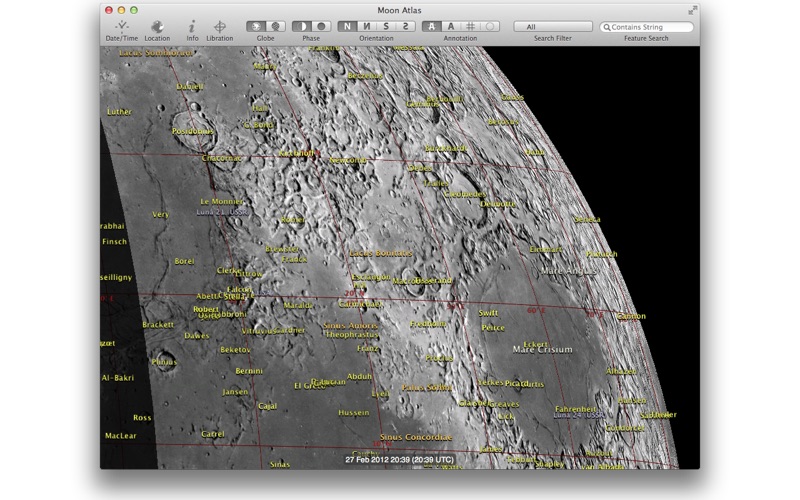800x500 pixels.
Task: Click the Hussein label
Action: 354,413
